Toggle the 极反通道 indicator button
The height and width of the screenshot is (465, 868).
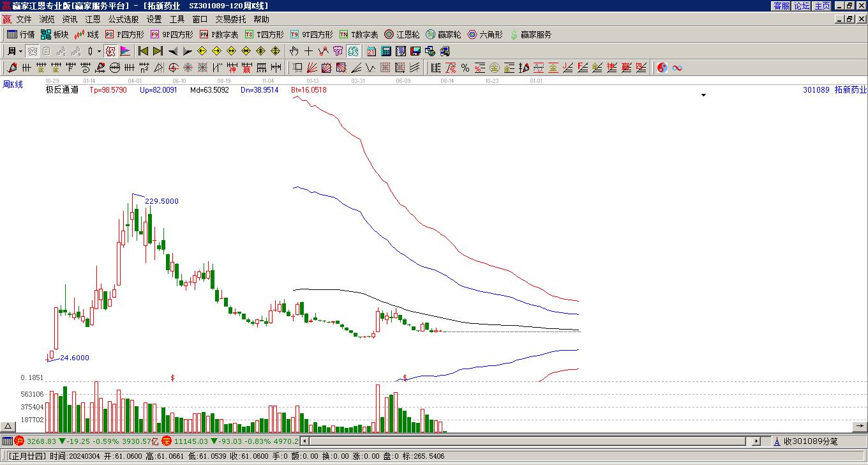tap(110, 51)
